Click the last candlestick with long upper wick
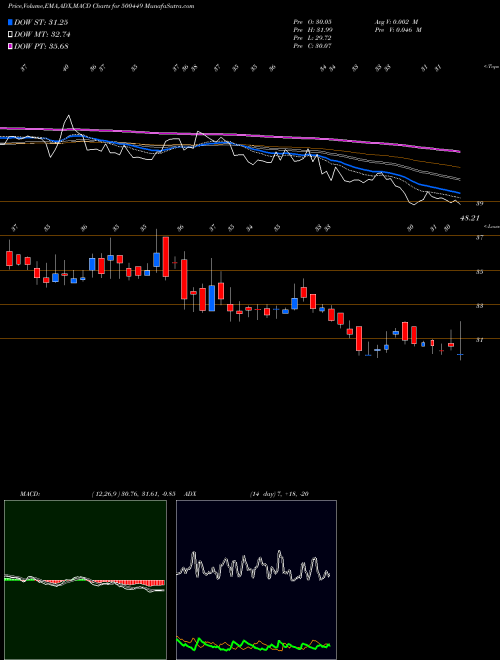This screenshot has height=660, width=500. pyautogui.click(x=460, y=341)
